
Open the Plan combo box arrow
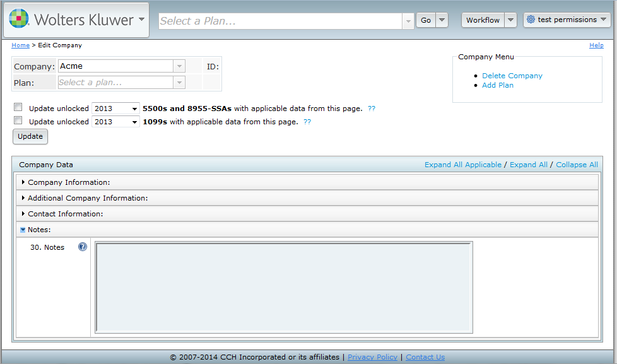point(179,82)
